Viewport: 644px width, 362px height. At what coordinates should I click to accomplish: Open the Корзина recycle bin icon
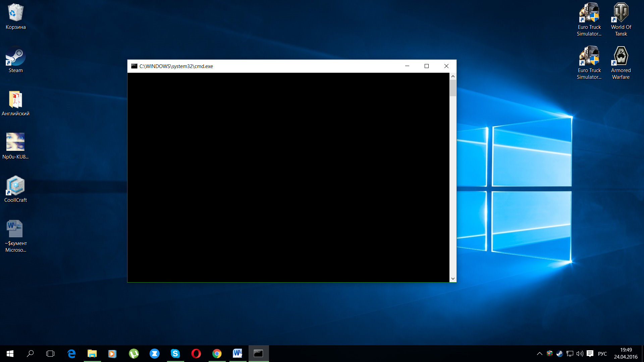(15, 16)
